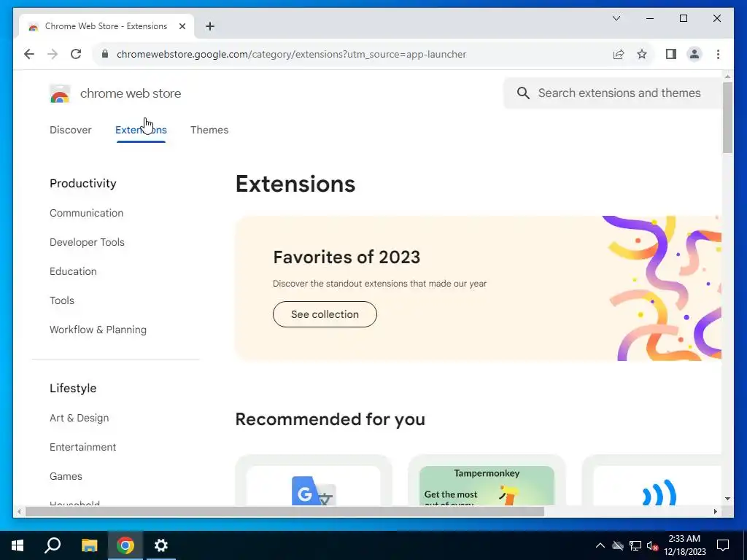Open the Workflow & Planning category
The height and width of the screenshot is (560, 747).
(98, 330)
